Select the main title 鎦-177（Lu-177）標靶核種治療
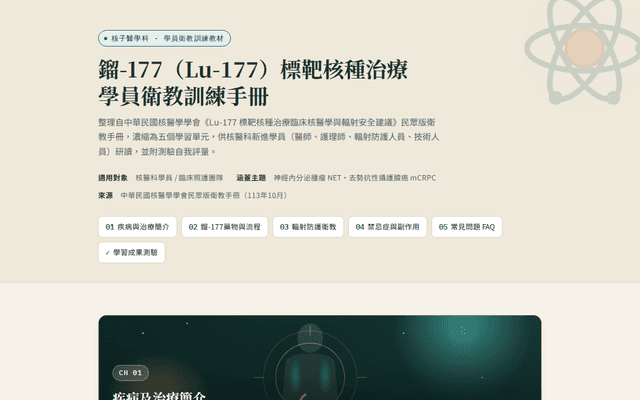 (x=253, y=70)
